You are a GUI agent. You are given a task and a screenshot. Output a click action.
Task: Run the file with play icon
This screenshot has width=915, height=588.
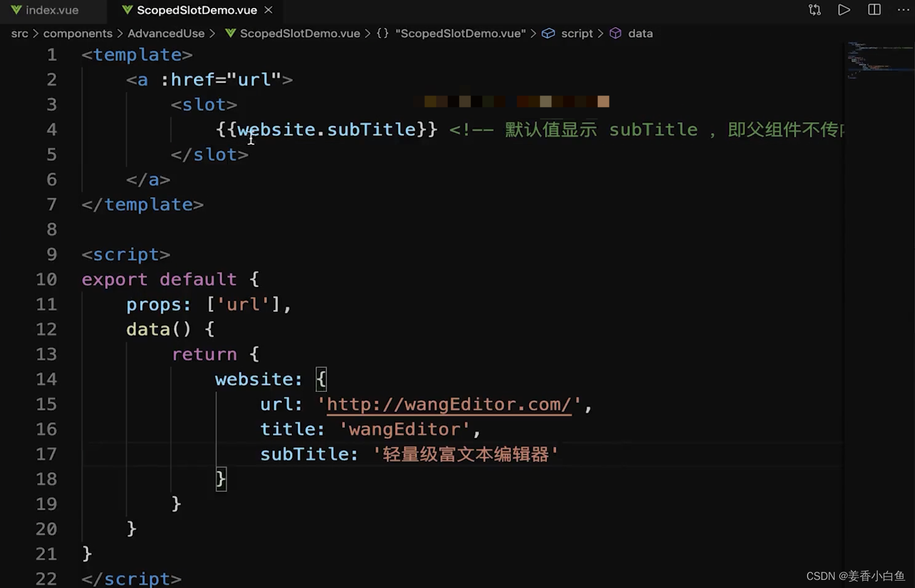click(844, 10)
